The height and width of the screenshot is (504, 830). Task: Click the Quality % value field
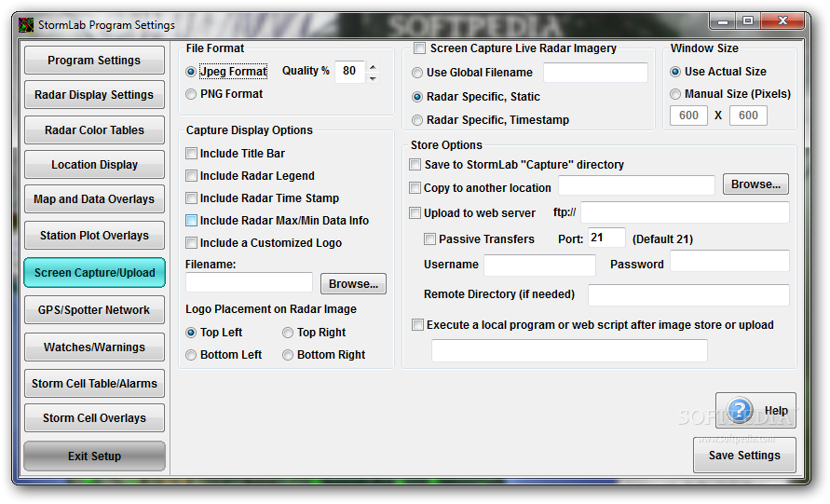349,71
